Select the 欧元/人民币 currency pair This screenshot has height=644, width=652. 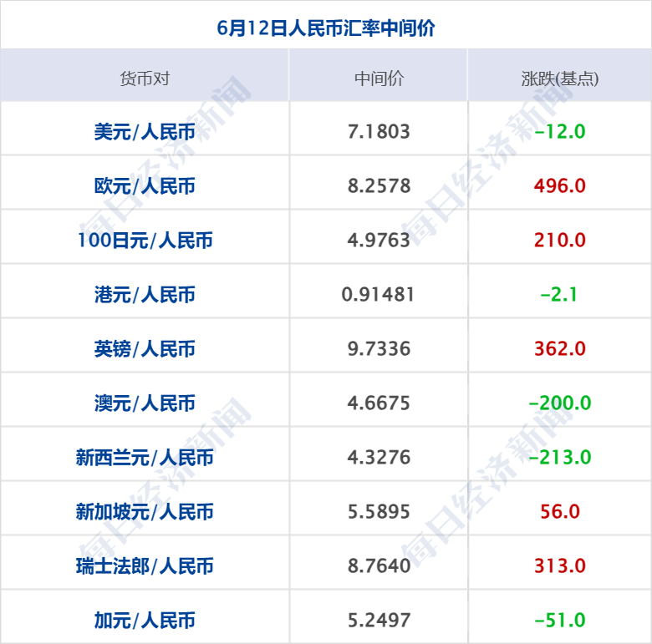tap(145, 185)
